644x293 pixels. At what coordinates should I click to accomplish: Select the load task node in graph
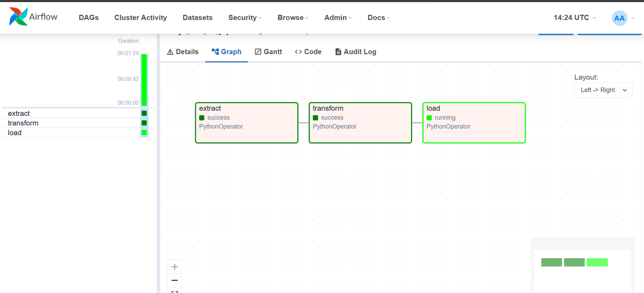[474, 123]
